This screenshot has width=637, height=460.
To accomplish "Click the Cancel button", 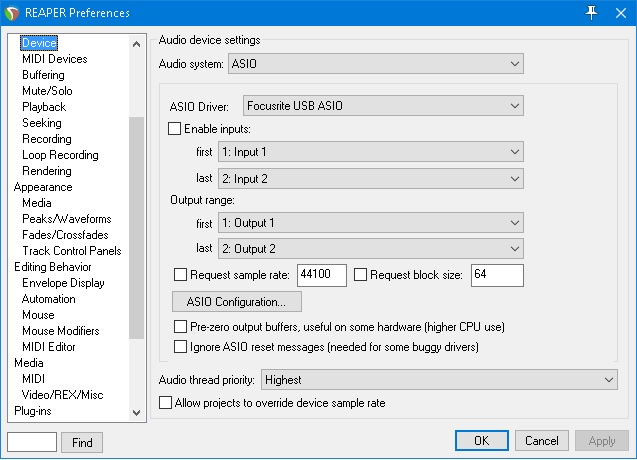I will 542,440.
